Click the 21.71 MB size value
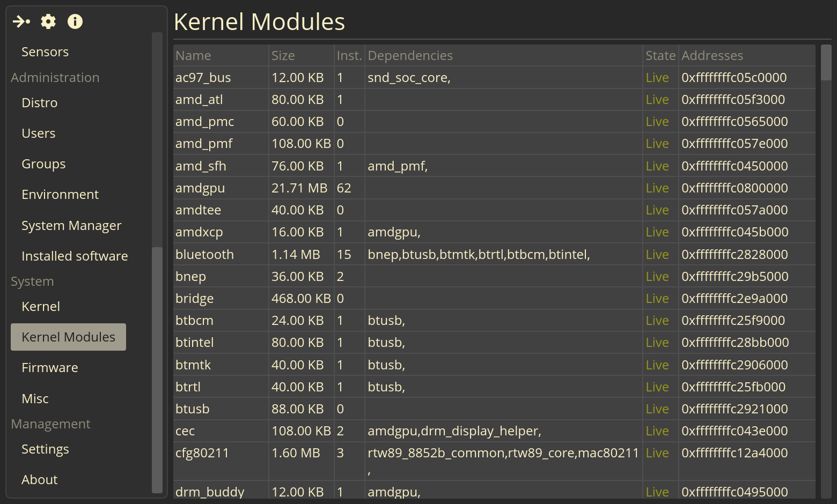This screenshot has width=837, height=504. click(299, 188)
